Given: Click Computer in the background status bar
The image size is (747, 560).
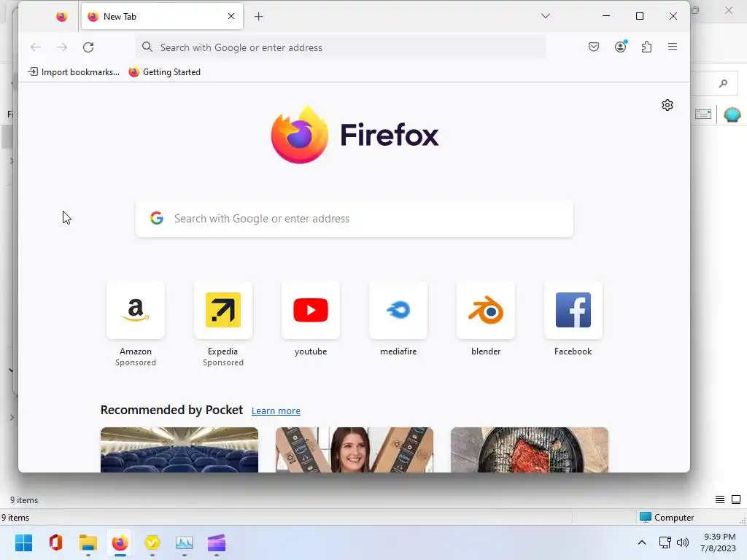Looking at the screenshot, I should tap(667, 517).
